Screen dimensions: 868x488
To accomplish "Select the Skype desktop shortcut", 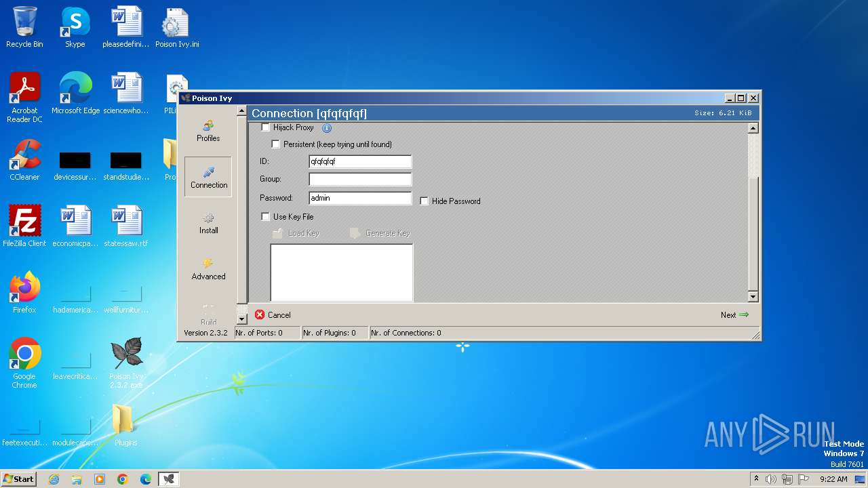I will [x=75, y=28].
